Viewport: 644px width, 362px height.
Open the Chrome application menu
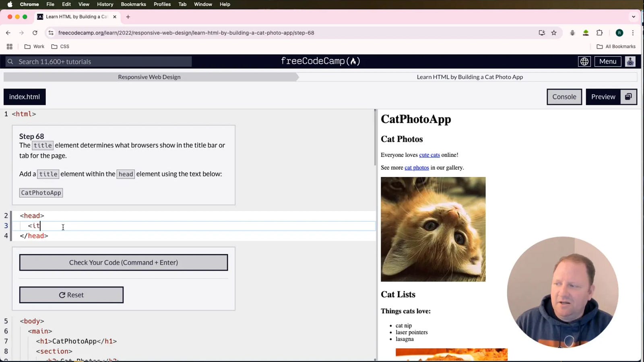tap(29, 4)
